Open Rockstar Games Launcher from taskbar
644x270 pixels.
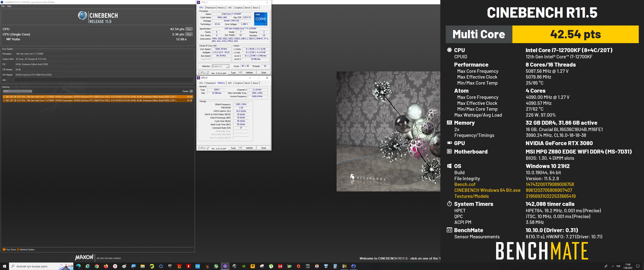pyautogui.click(x=253, y=266)
